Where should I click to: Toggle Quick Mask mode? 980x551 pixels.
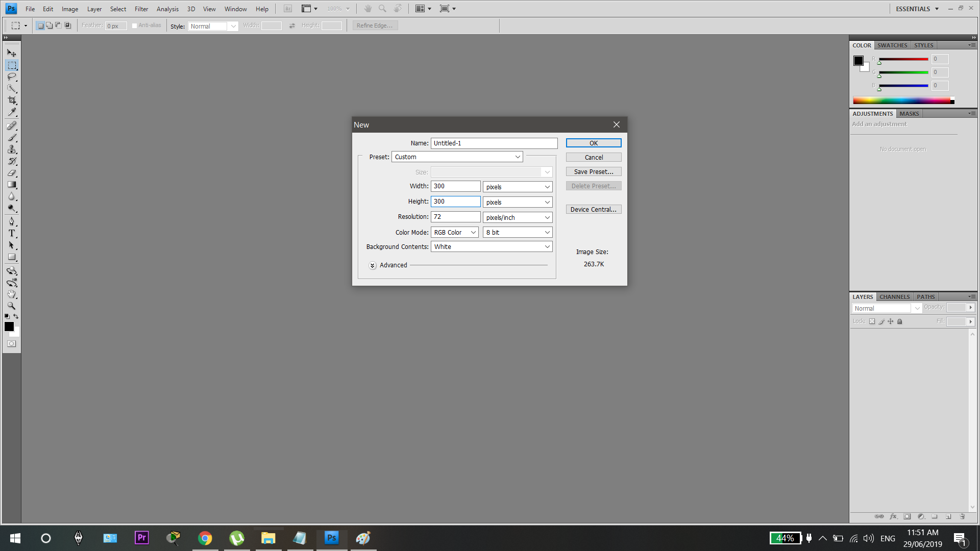tap(11, 343)
